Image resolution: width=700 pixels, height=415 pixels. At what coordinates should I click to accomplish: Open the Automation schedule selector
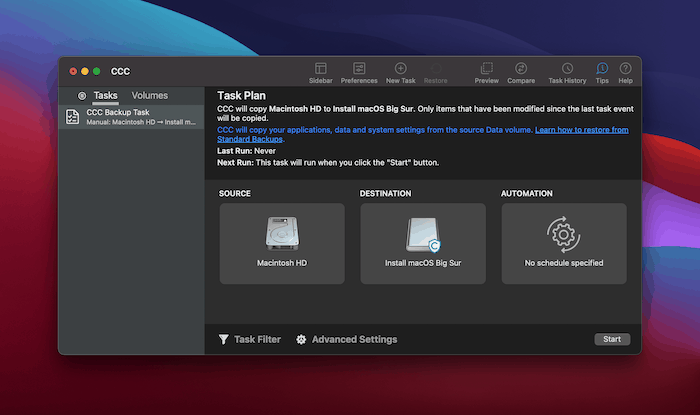click(563, 241)
